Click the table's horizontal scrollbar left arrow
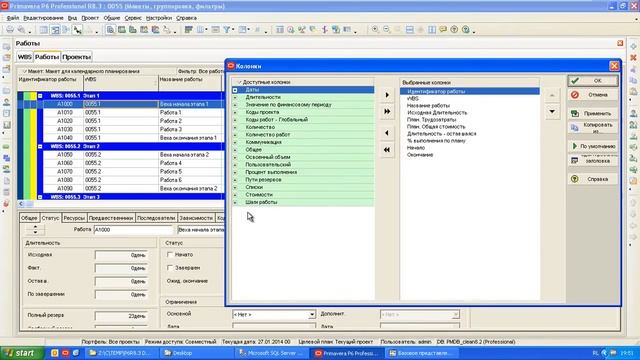Screen dimensions: 640x360 [x=21, y=204]
